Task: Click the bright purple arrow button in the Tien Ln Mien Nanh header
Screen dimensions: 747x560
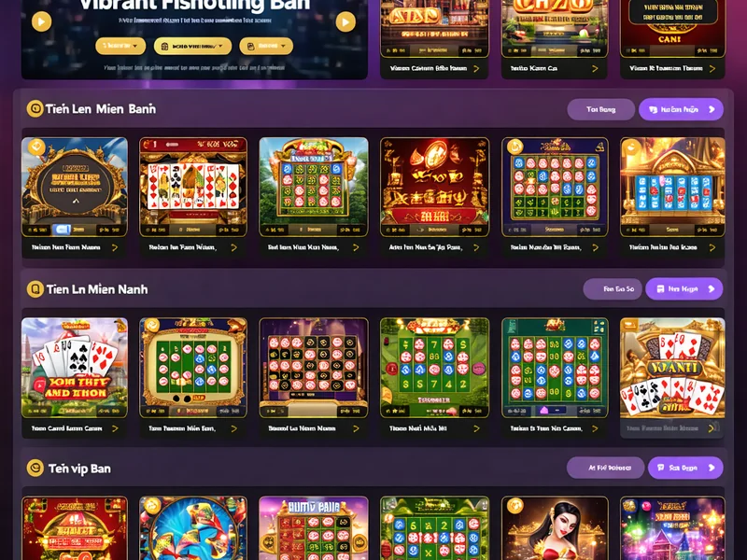Action: tap(684, 289)
